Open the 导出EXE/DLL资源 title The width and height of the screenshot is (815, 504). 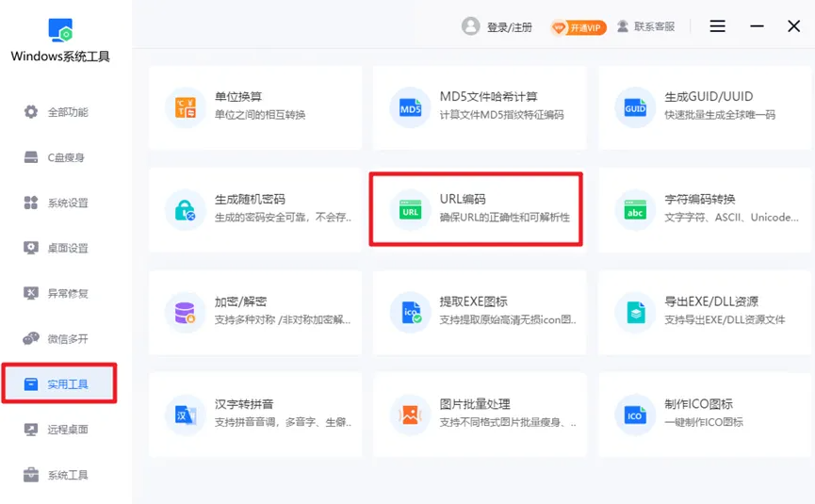pyautogui.click(x=711, y=301)
